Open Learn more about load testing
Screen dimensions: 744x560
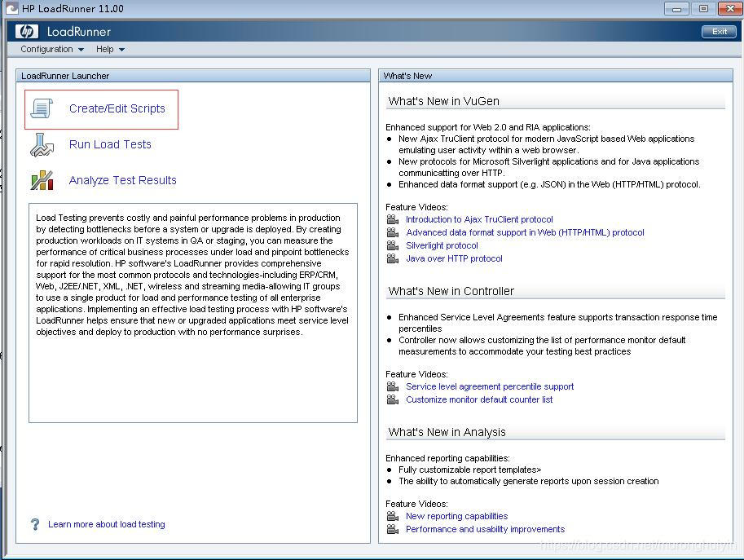107,524
